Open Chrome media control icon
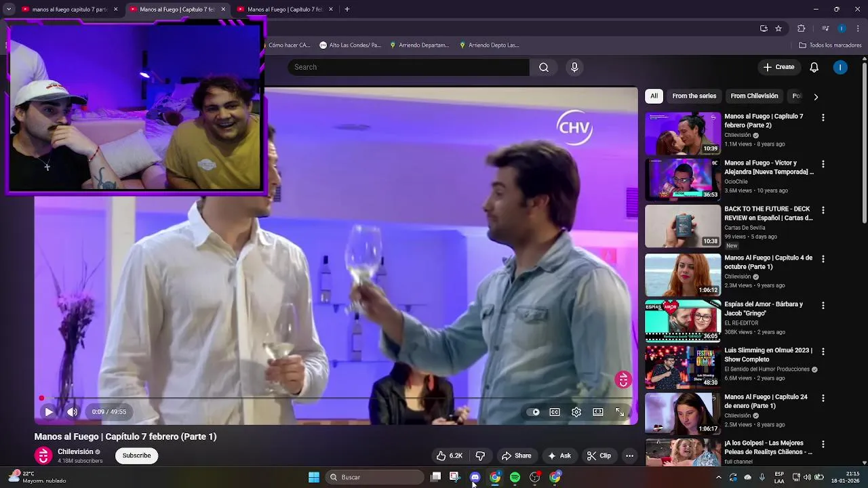The width and height of the screenshot is (868, 488). [825, 28]
